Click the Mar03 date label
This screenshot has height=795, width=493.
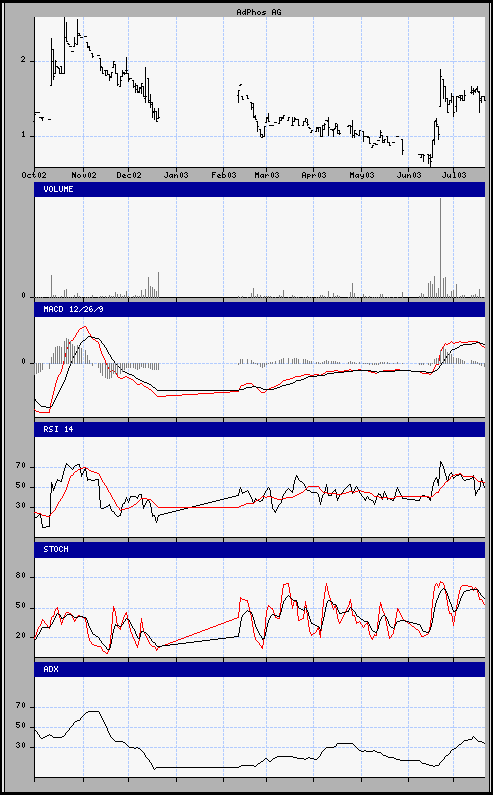point(267,175)
